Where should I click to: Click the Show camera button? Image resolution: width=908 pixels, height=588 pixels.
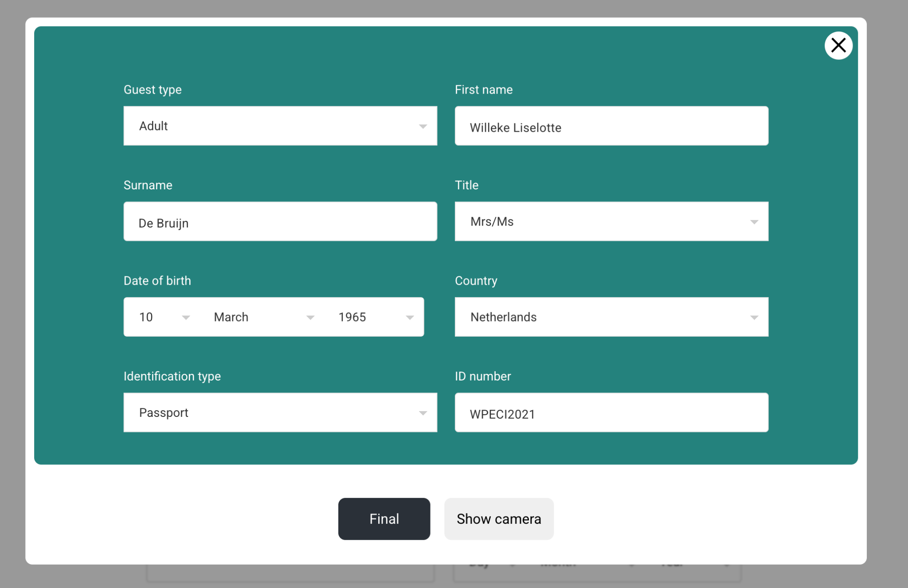click(498, 519)
